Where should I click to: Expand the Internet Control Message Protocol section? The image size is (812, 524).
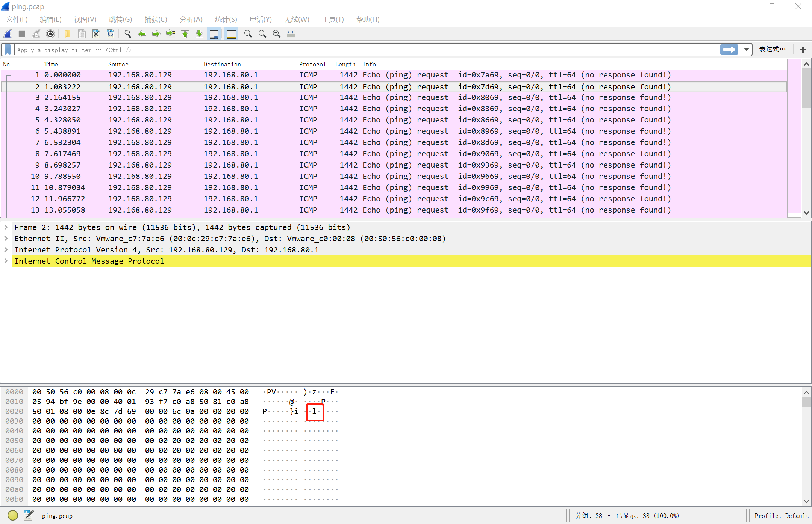[x=6, y=261]
